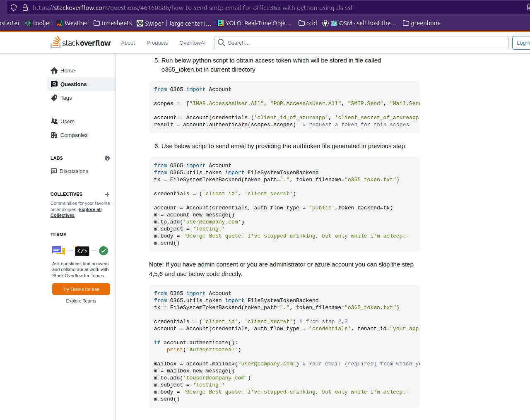Screen dimensions: 530x420
Task: Open the YOLO Real-Time Object bookmark
Action: pos(255,23)
